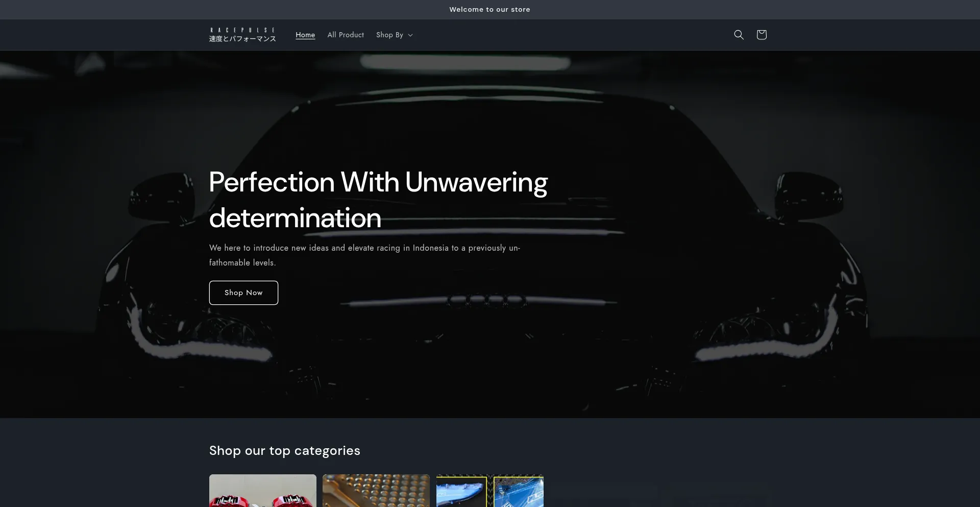Viewport: 980px width, 507px height.
Task: Open the blue parts category thumbnail
Action: 489,491
